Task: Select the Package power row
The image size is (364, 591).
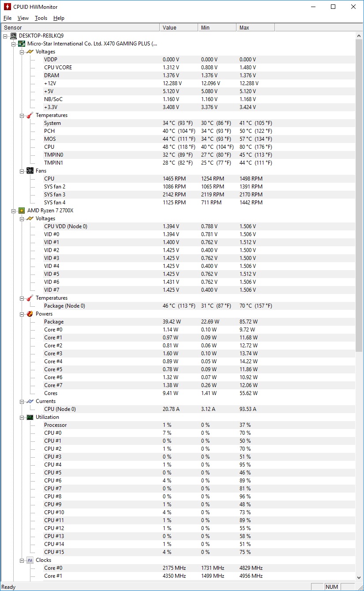Action: [x=178, y=322]
